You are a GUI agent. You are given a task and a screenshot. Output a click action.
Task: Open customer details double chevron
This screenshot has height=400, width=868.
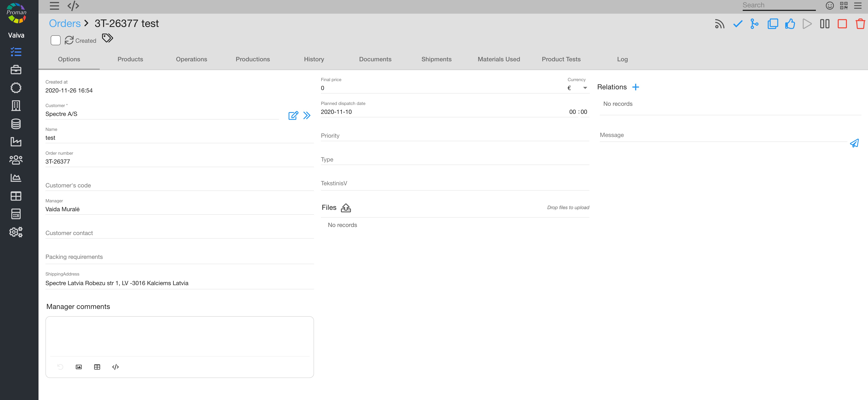307,116
